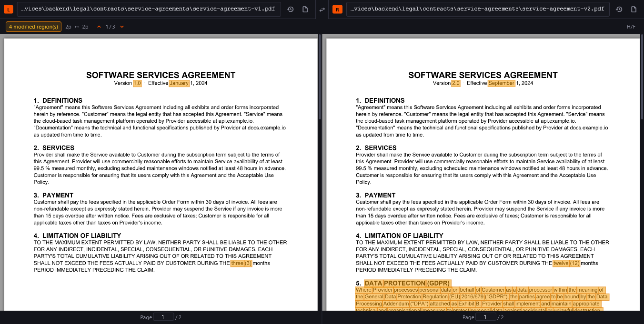Viewport: 644px width, 324px height.
Task: Click the 2p ↔ 2p page count indicator
Action: click(x=77, y=27)
